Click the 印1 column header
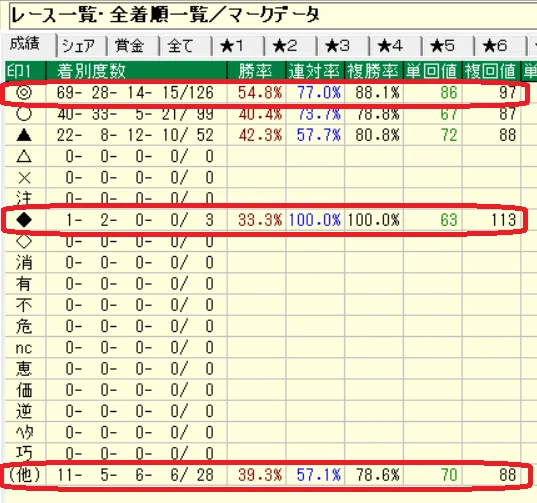 [x=25, y=71]
